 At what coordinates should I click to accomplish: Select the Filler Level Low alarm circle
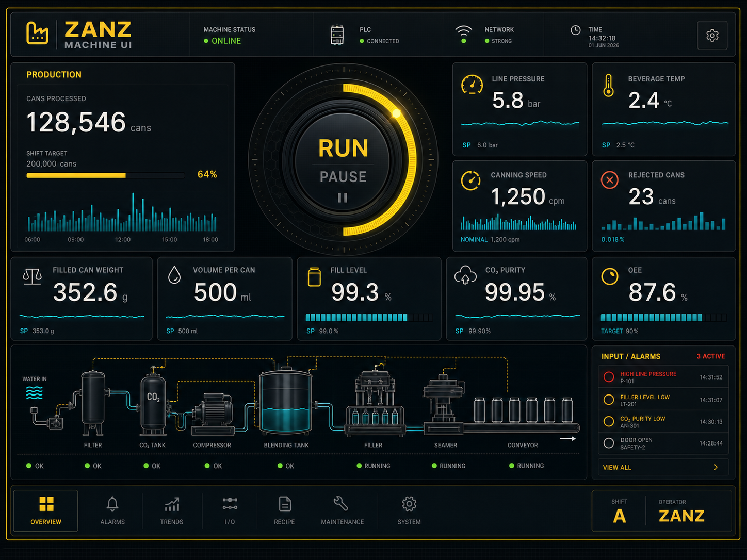pos(609,399)
